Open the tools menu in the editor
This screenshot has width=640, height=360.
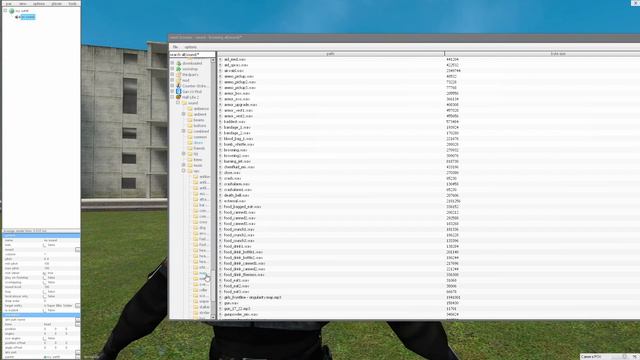pyautogui.click(x=72, y=4)
